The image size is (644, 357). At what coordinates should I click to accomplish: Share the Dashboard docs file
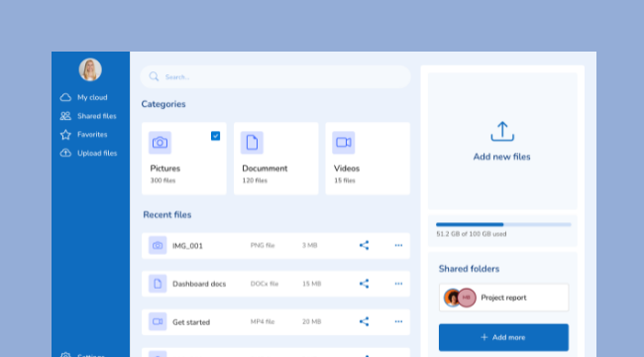[365, 284]
